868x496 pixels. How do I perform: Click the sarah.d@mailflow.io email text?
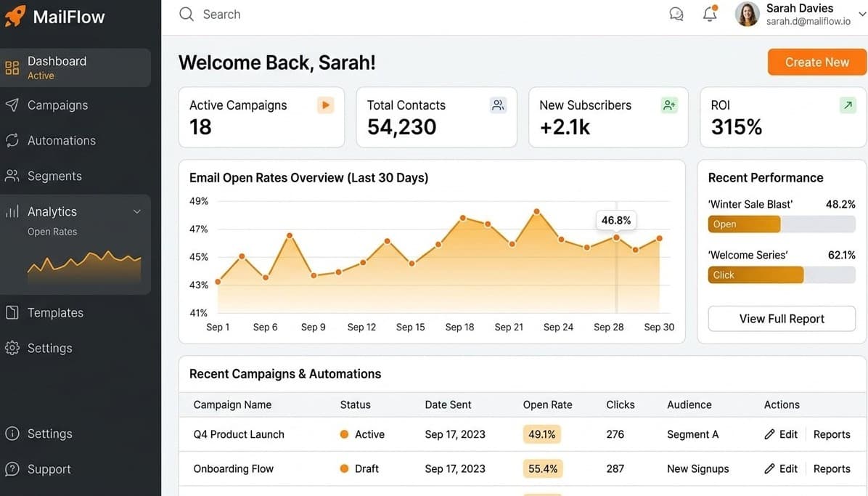point(808,21)
